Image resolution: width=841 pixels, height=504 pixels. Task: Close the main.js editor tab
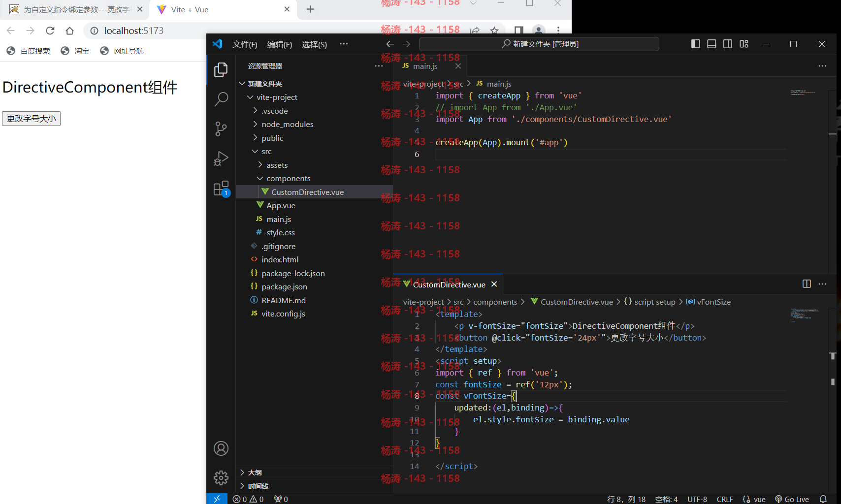pyautogui.click(x=458, y=66)
